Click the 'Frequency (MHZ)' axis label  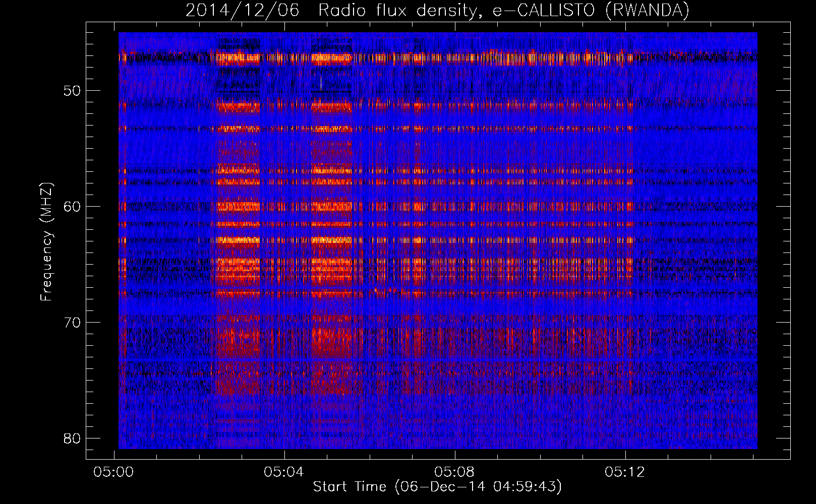coord(46,242)
